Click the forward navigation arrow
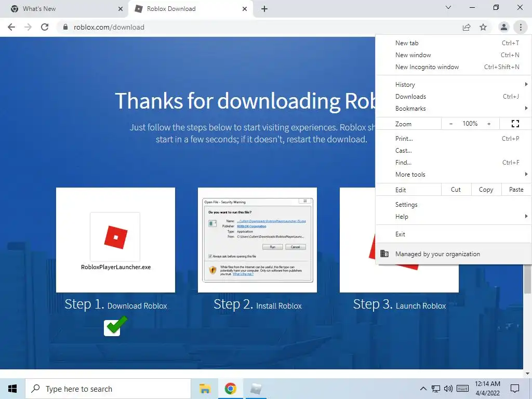The width and height of the screenshot is (532, 399). pos(28,27)
